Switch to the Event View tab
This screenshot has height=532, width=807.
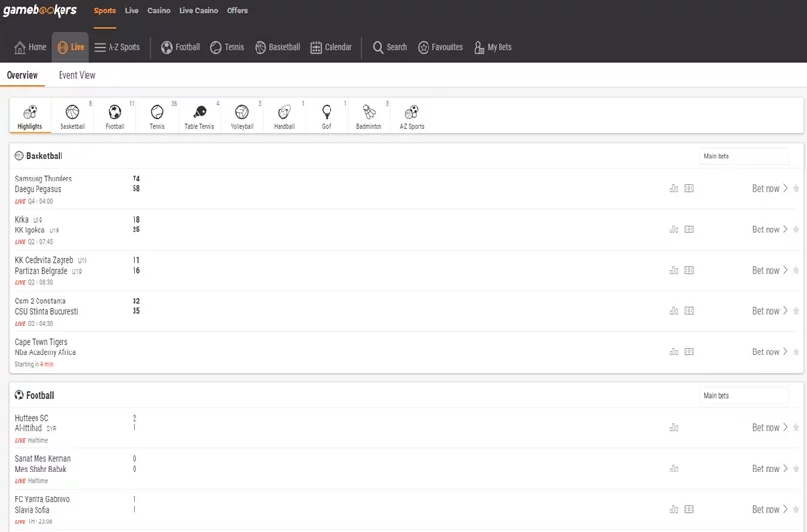pos(77,75)
